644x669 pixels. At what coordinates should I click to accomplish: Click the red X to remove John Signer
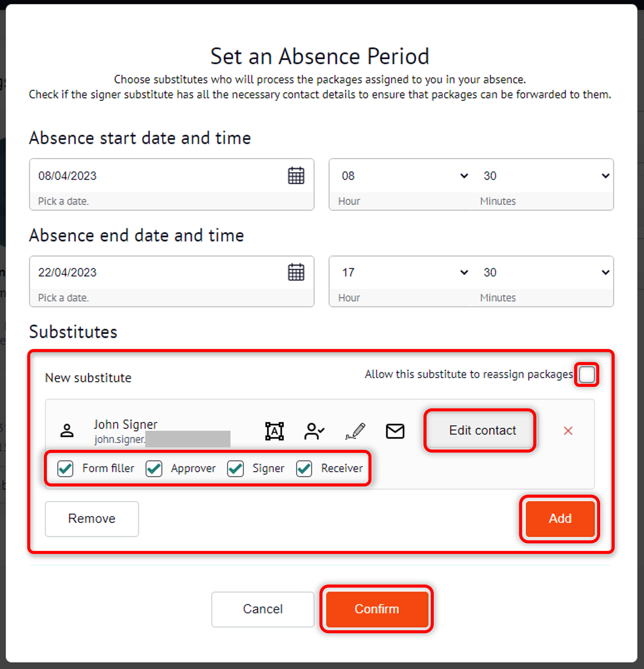[568, 431]
